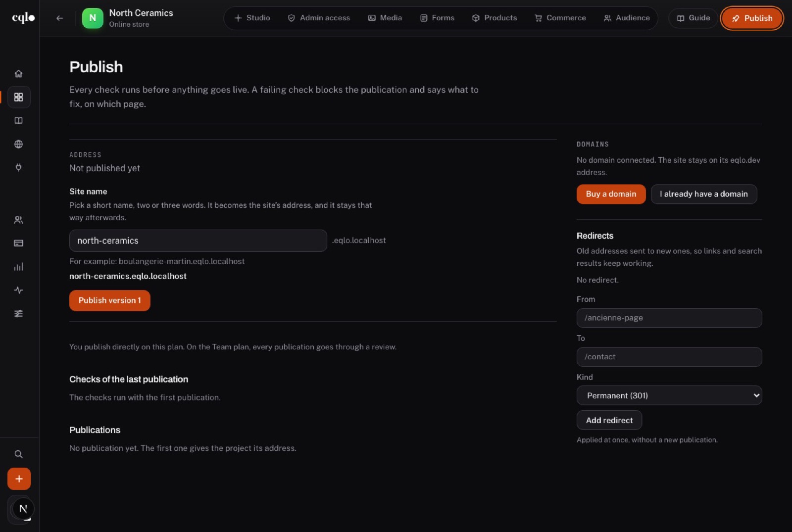This screenshot has width=792, height=532.
Task: Click the 'Publications' heading
Action: 95,430
